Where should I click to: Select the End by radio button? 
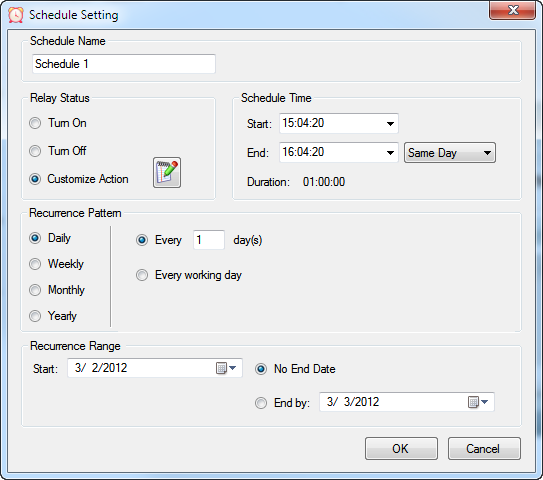261,403
